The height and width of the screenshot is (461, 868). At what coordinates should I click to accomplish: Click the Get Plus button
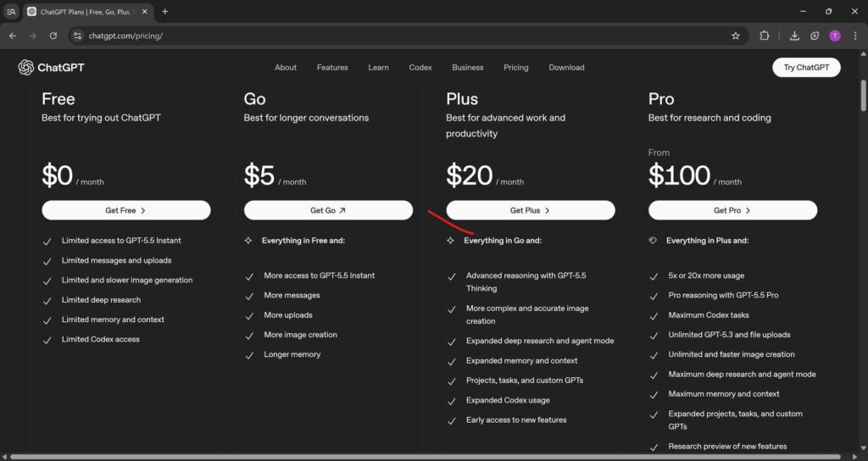pyautogui.click(x=531, y=210)
